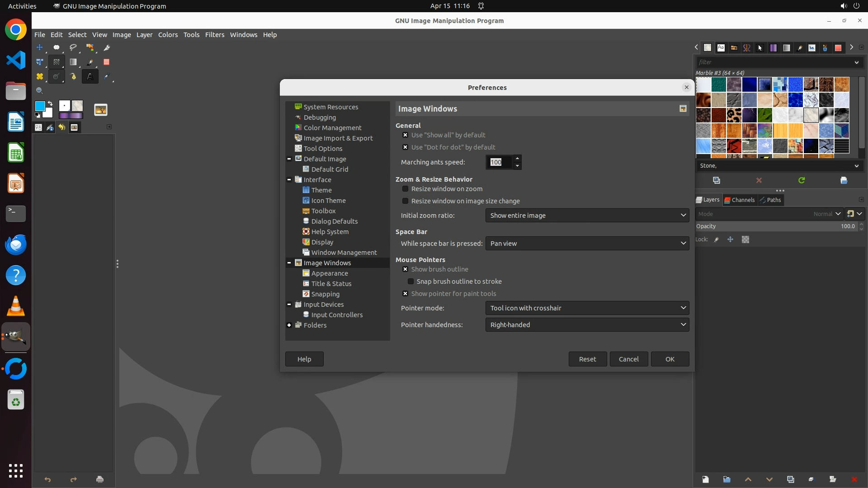Viewport: 868px width, 488px height.
Task: Expand the Folders tree item
Action: pos(289,325)
